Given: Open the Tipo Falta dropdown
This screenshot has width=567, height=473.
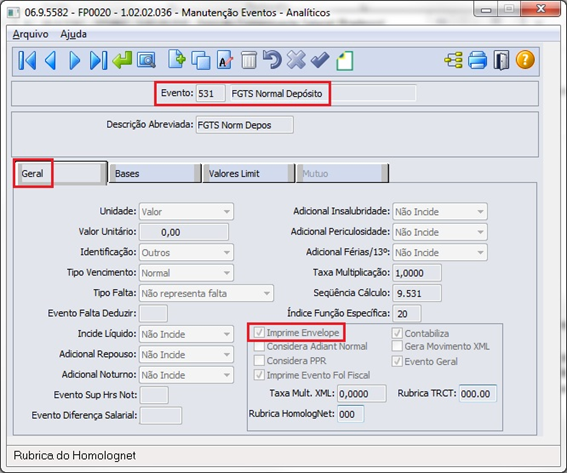Looking at the screenshot, I should click(x=206, y=293).
